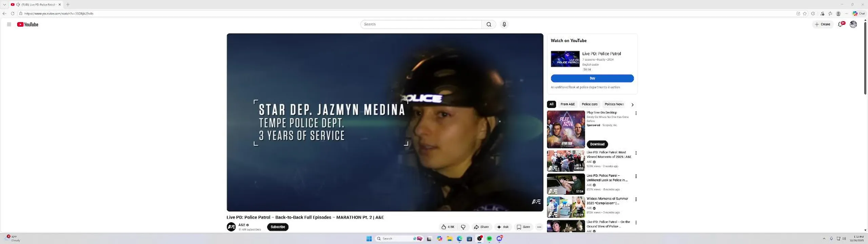The image size is (868, 244).
Task: Click the YouTube search magnifier button
Action: tap(489, 24)
